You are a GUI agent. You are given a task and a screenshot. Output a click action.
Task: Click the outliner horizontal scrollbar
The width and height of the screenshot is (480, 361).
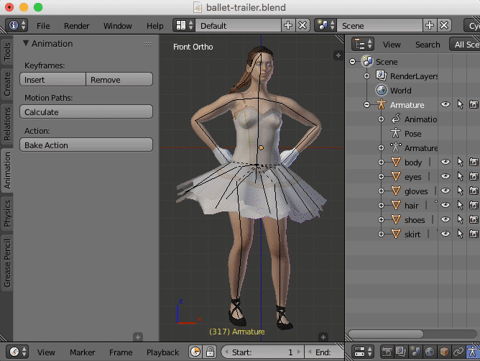pos(386,333)
